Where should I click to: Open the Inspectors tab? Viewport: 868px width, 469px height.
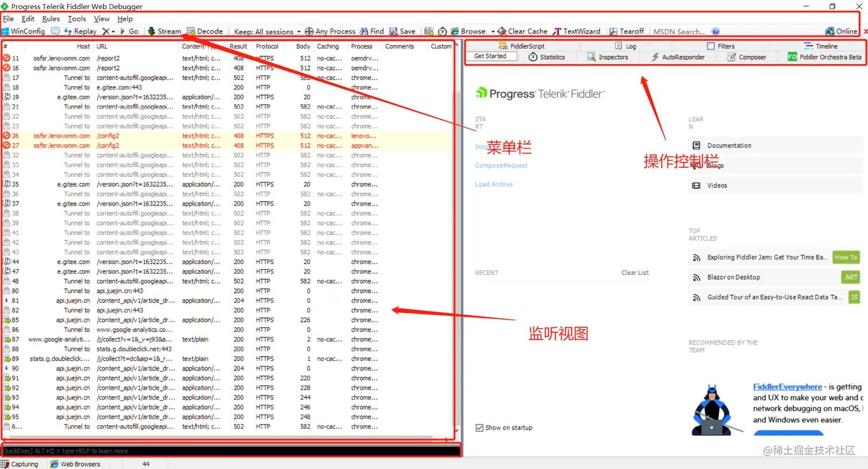point(607,57)
